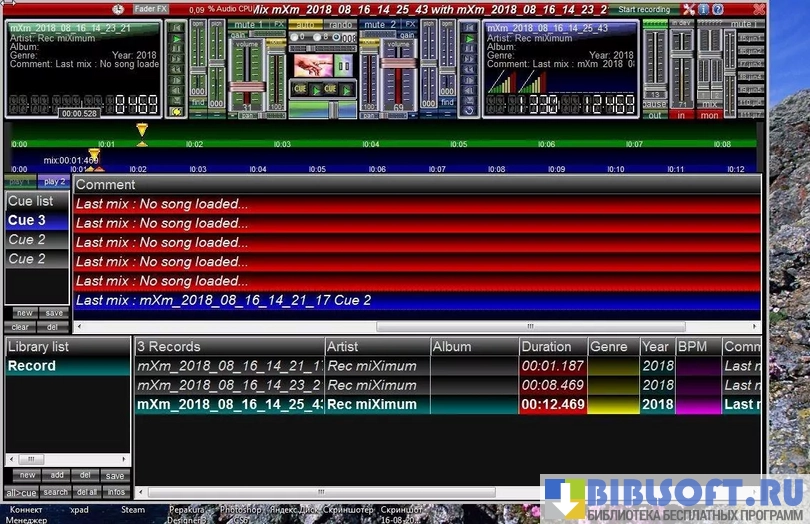Click the blue info icon
This screenshot has width=810, height=524.
pyautogui.click(x=703, y=9)
